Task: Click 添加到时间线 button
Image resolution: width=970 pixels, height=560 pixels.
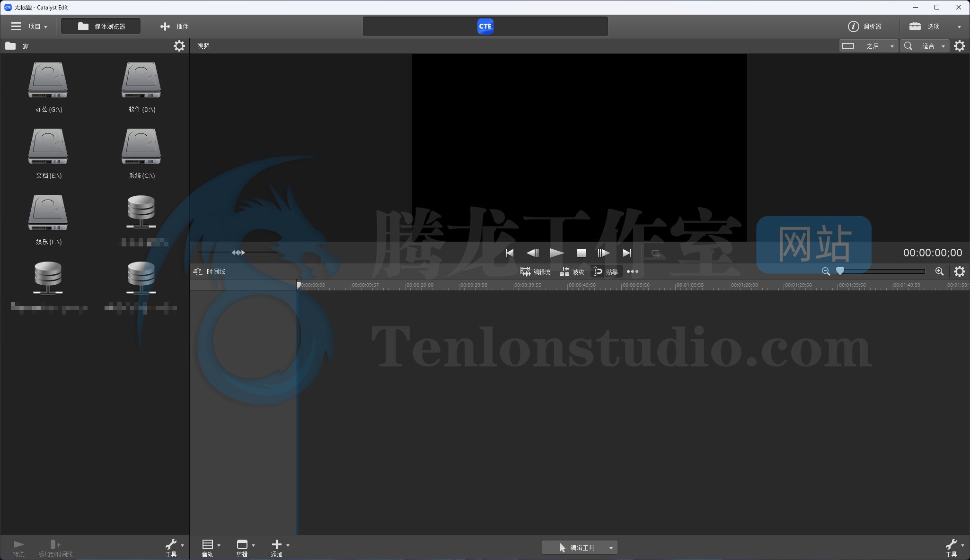Action: tap(55, 548)
